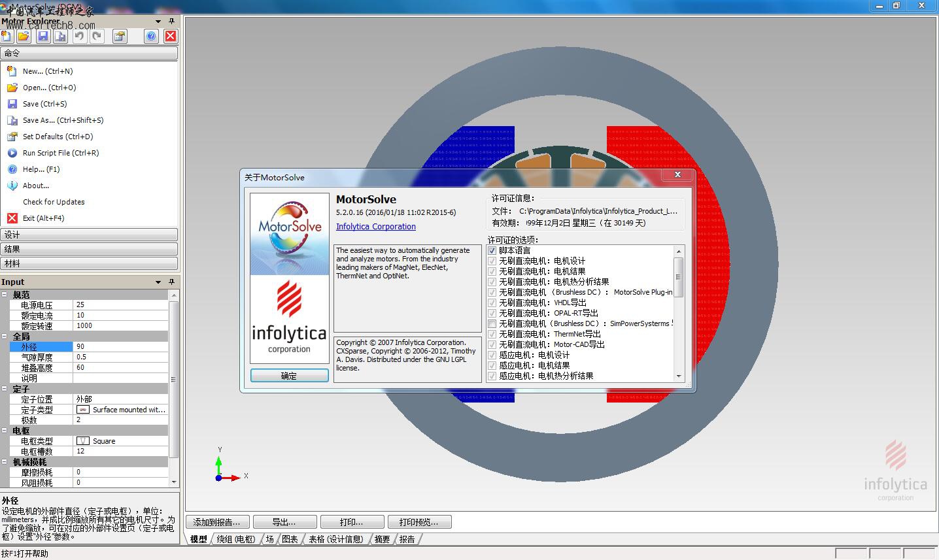Collapse the 机械损耗 property group
Image resolution: width=939 pixels, height=560 pixels.
(x=5, y=462)
